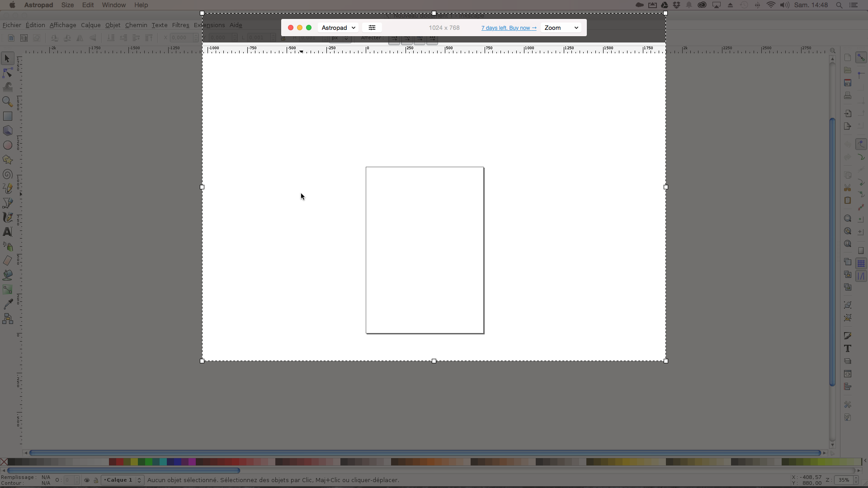Open the Affichage menu

(x=63, y=25)
